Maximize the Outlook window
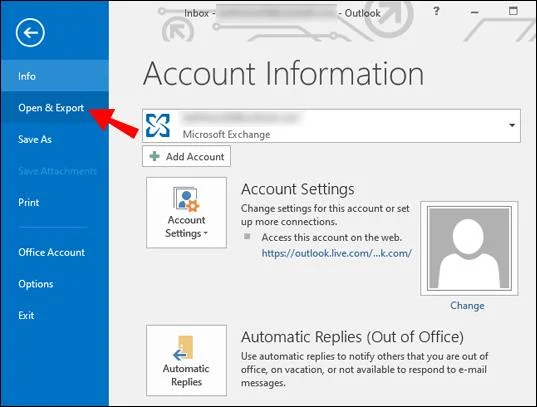This screenshot has width=537, height=407. [513, 11]
